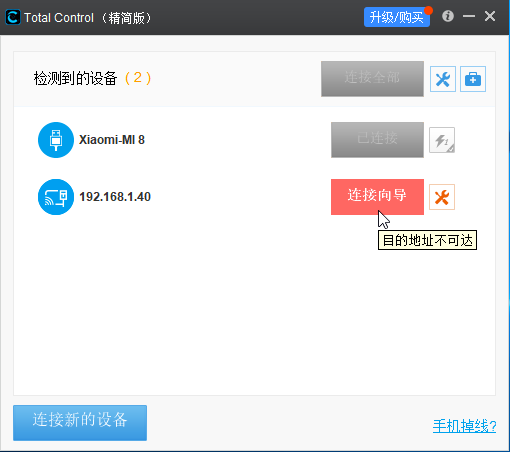Minimize the Total Control window
Screen dimensions: 510x452
pos(469,16)
